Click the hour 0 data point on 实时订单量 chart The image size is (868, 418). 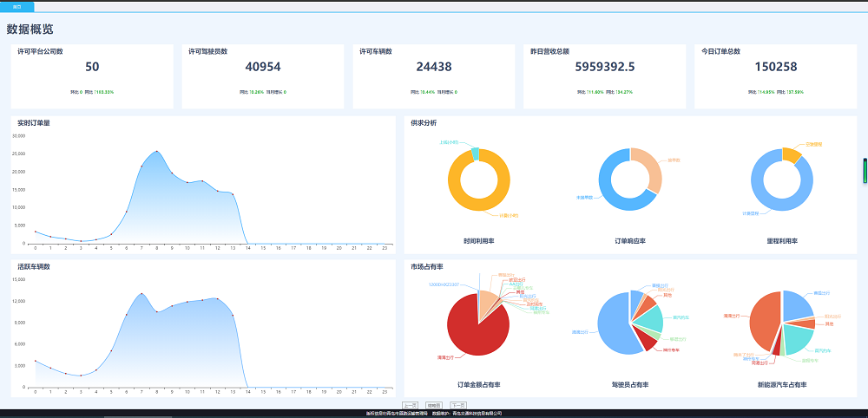(36, 232)
